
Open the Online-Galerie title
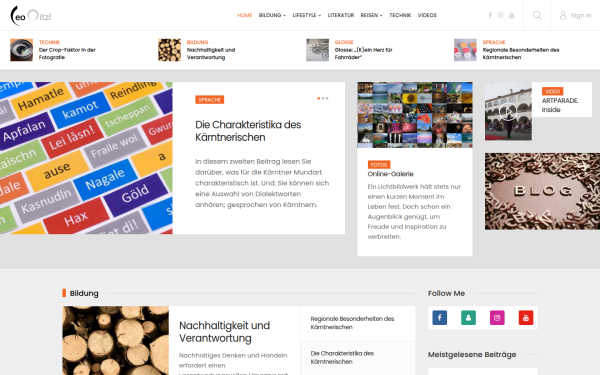390,174
